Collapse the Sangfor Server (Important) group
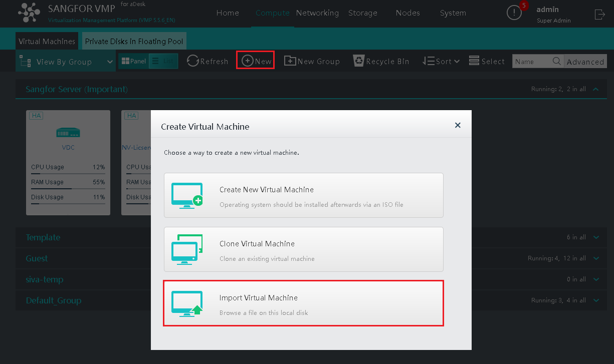 [x=595, y=89]
